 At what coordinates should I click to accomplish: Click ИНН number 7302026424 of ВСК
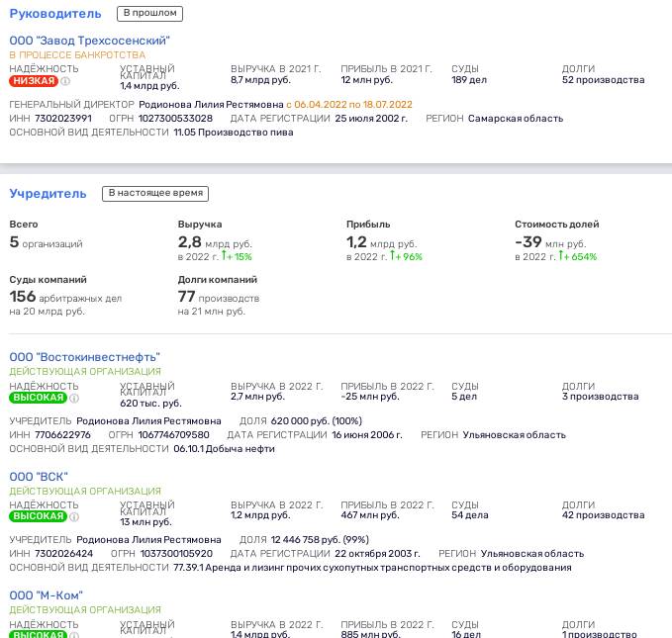tap(63, 554)
